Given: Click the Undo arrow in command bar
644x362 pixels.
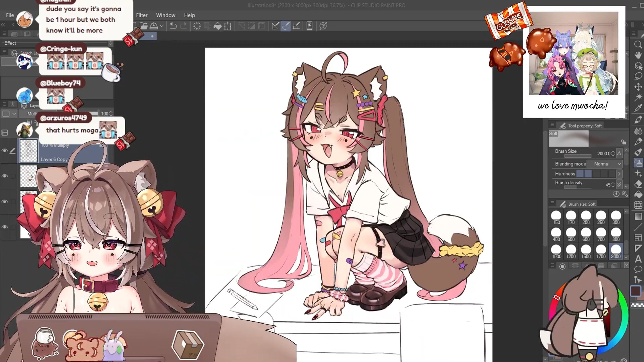Looking at the screenshot, I should (173, 26).
